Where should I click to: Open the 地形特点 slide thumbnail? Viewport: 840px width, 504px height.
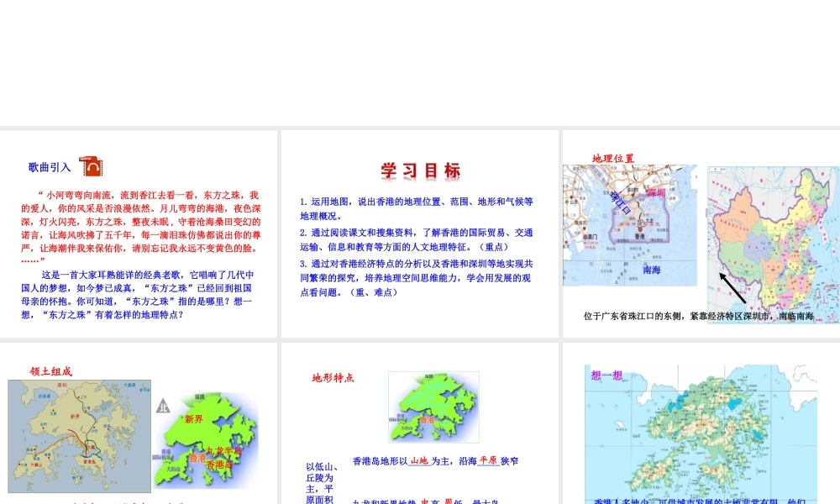click(x=420, y=423)
